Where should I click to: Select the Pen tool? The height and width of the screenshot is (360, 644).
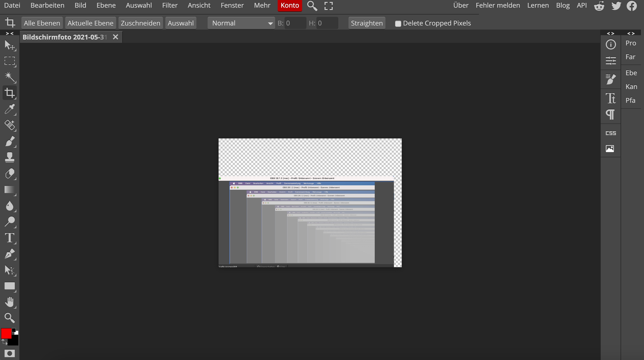click(x=10, y=254)
